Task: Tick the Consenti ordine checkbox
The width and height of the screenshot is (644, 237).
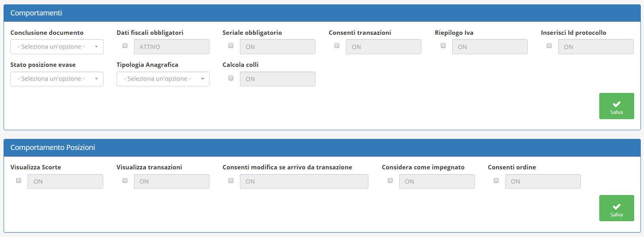Action: point(496,180)
